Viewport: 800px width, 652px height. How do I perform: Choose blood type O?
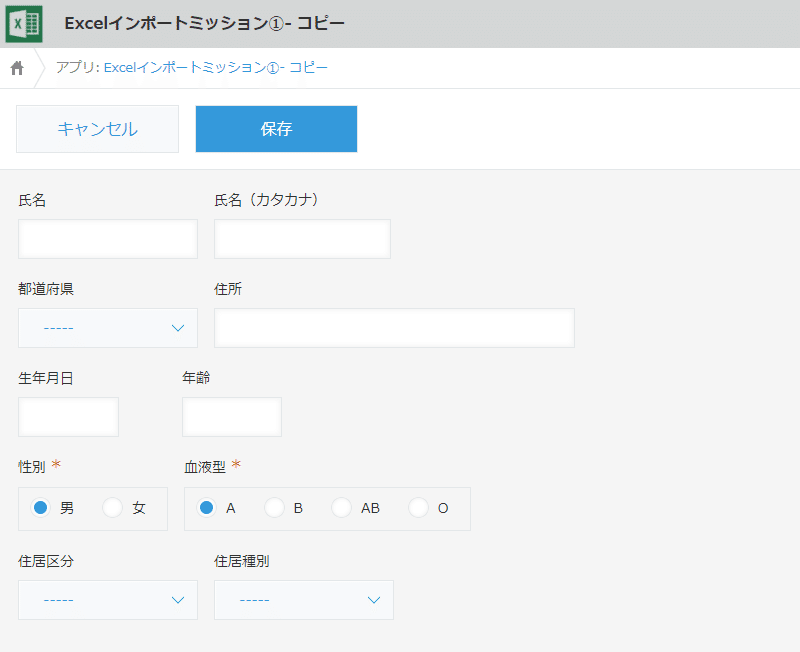(418, 507)
